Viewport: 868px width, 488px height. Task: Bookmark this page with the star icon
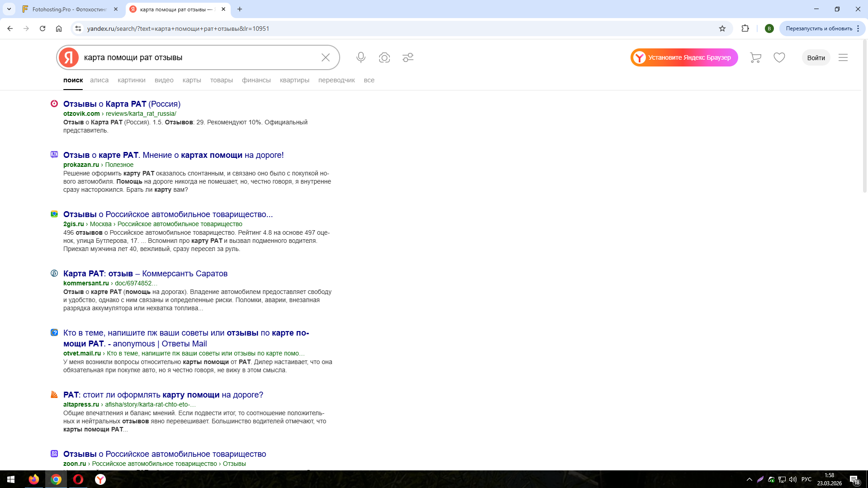[x=722, y=28]
